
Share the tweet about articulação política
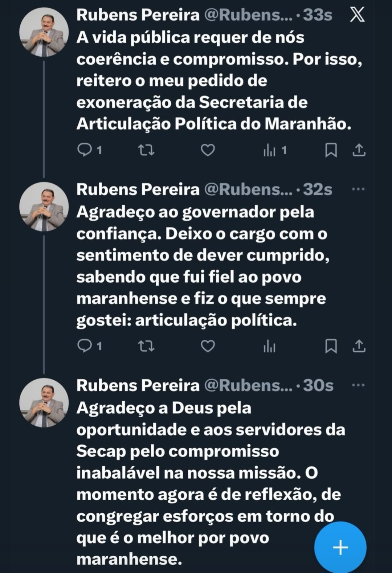tap(359, 346)
